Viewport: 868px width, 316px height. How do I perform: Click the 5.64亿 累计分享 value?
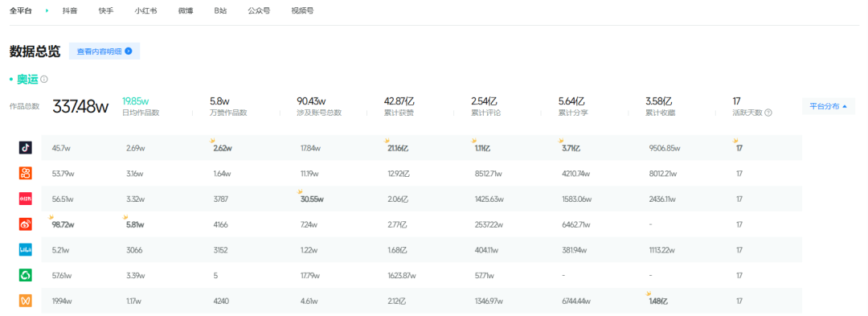pos(572,101)
